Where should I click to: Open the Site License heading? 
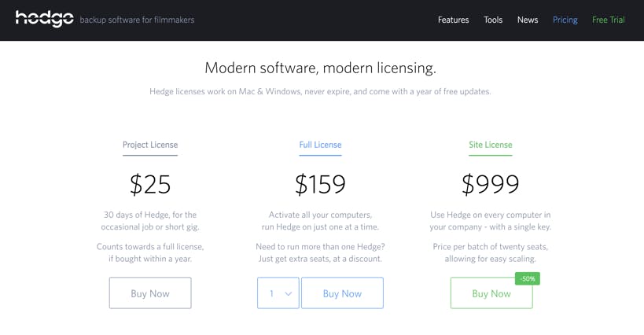tap(490, 145)
